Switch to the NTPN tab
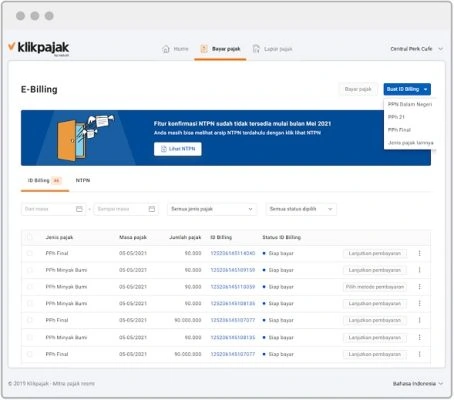The height and width of the screenshot is (400, 454). [x=83, y=180]
